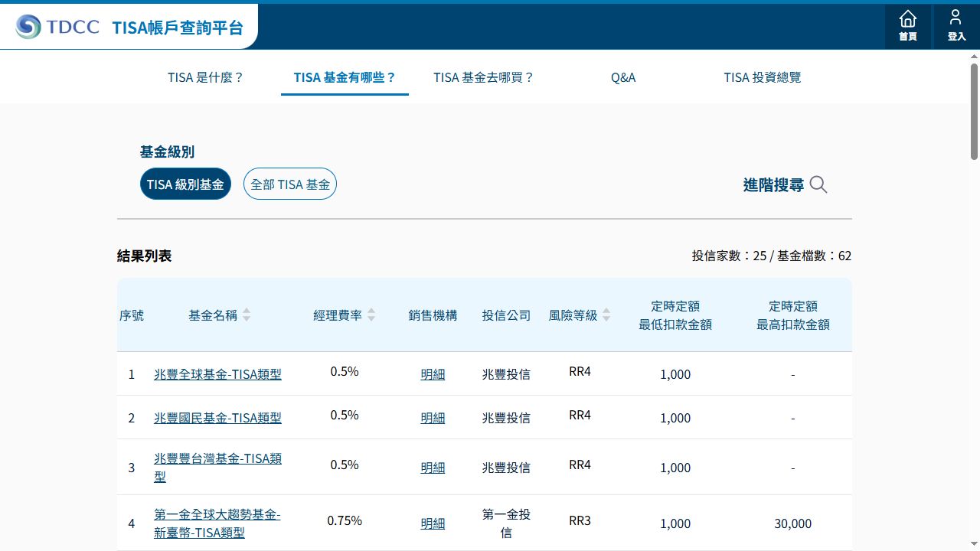Open 明細 for 兆豐全球基金 row
Viewport: 980px width, 551px height.
tap(433, 374)
